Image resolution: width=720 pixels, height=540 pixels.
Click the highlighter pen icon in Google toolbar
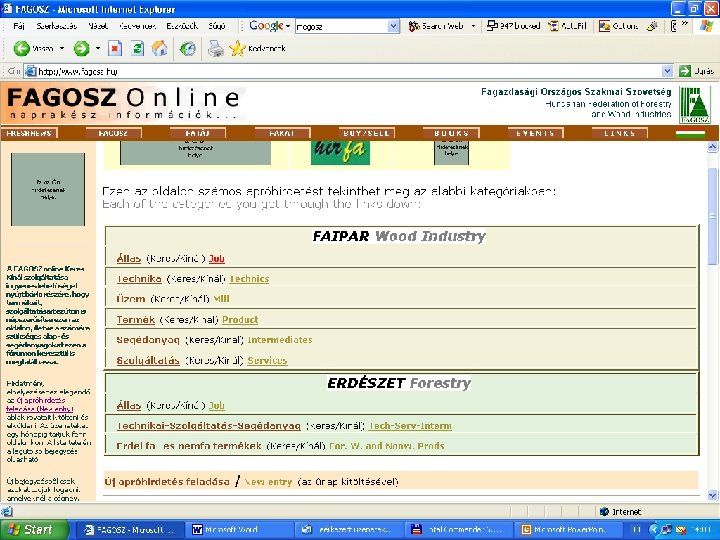pyautogui.click(x=652, y=26)
